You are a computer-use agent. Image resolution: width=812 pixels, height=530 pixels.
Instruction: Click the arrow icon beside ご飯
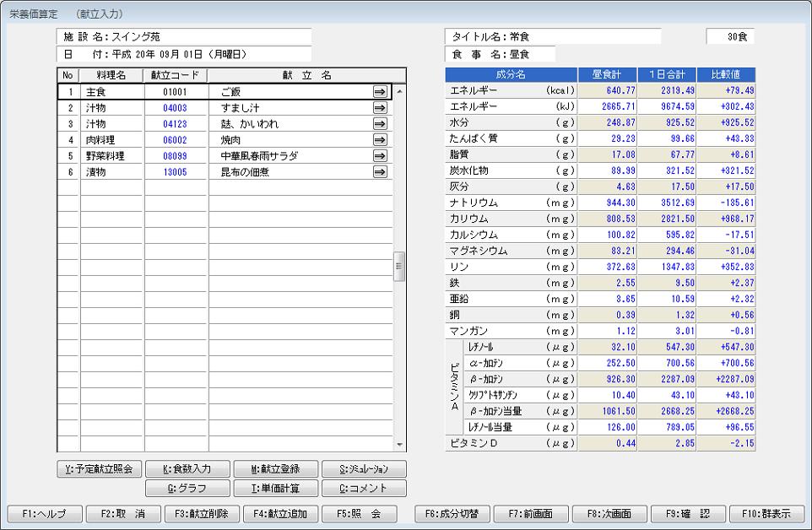[x=380, y=91]
